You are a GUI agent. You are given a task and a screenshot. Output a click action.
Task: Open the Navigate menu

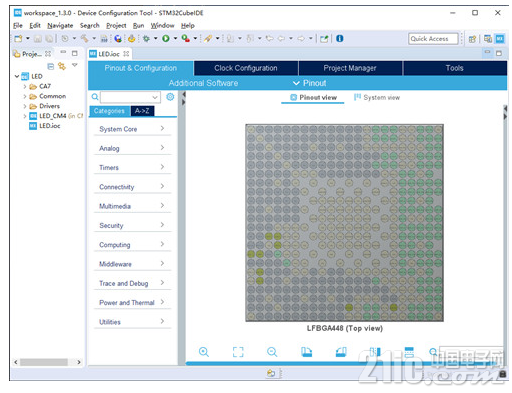pos(60,25)
